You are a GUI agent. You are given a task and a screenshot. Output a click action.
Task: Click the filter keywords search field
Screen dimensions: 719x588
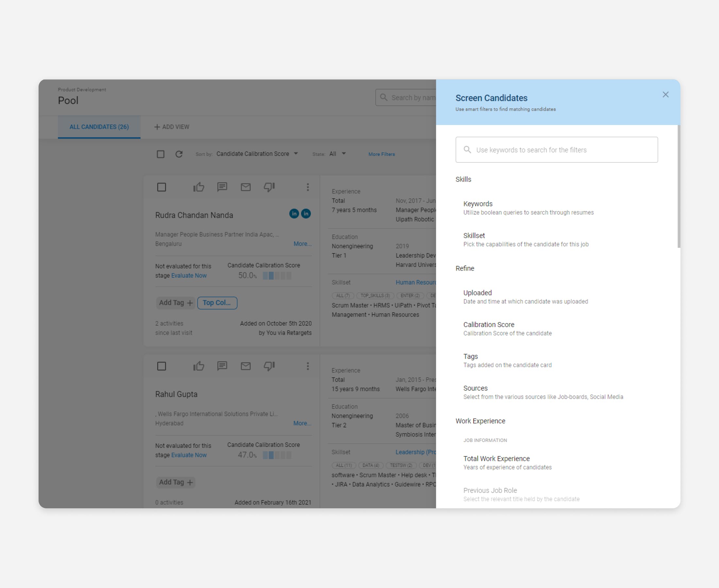coord(556,150)
